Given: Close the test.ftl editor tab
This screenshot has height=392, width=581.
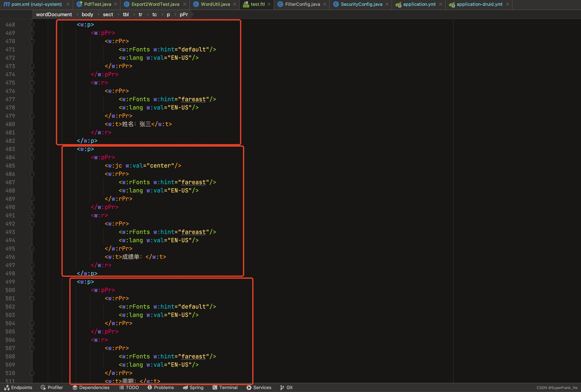Looking at the screenshot, I should tap(269, 4).
